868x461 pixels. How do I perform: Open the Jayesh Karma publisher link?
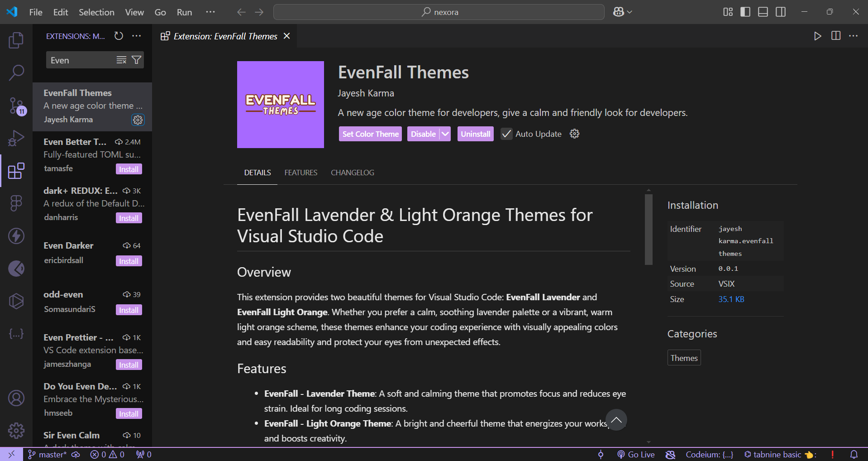pos(366,93)
